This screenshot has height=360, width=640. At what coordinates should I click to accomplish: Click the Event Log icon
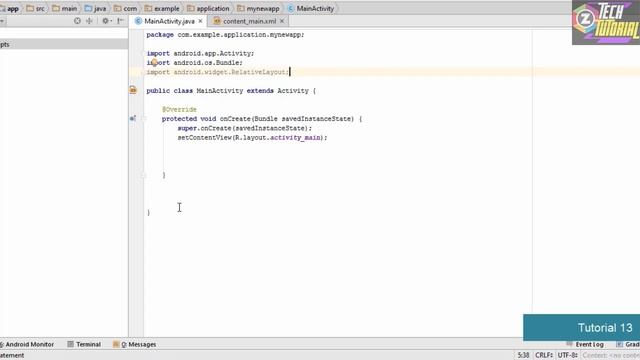[570, 344]
